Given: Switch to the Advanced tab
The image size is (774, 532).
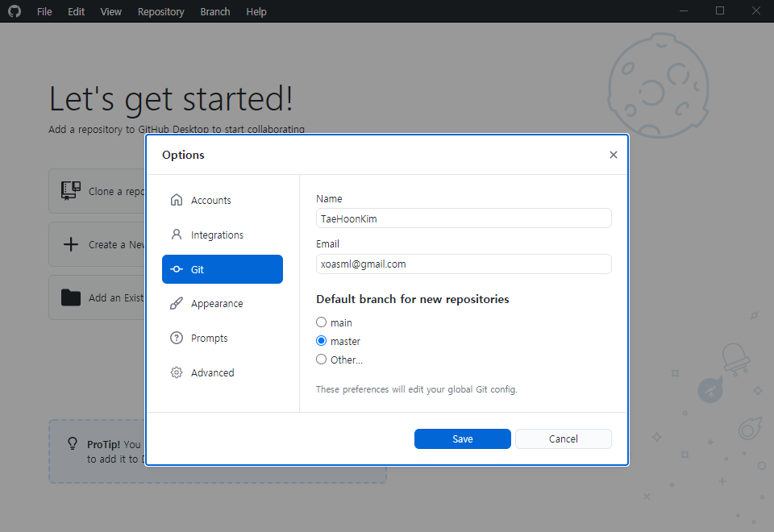Looking at the screenshot, I should [x=223, y=372].
